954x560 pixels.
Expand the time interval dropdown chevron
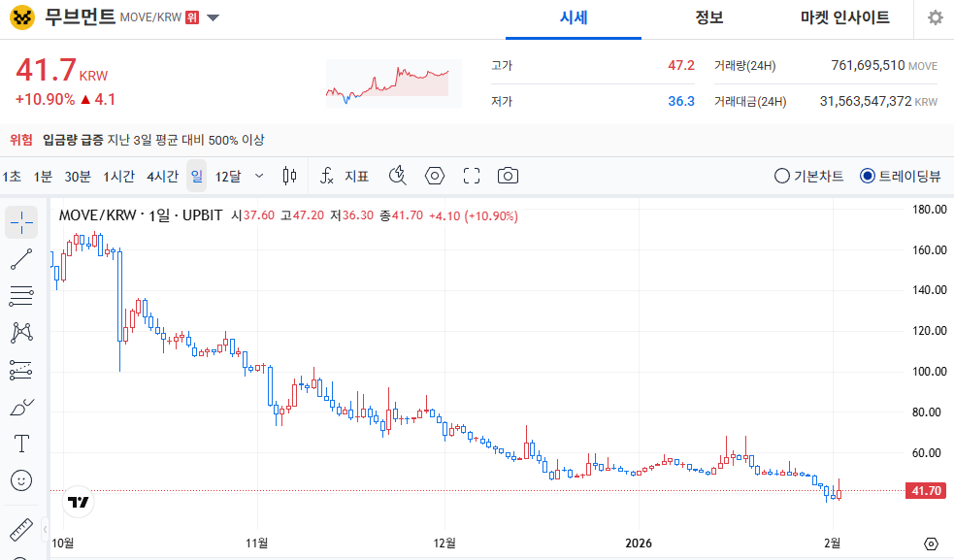click(259, 176)
